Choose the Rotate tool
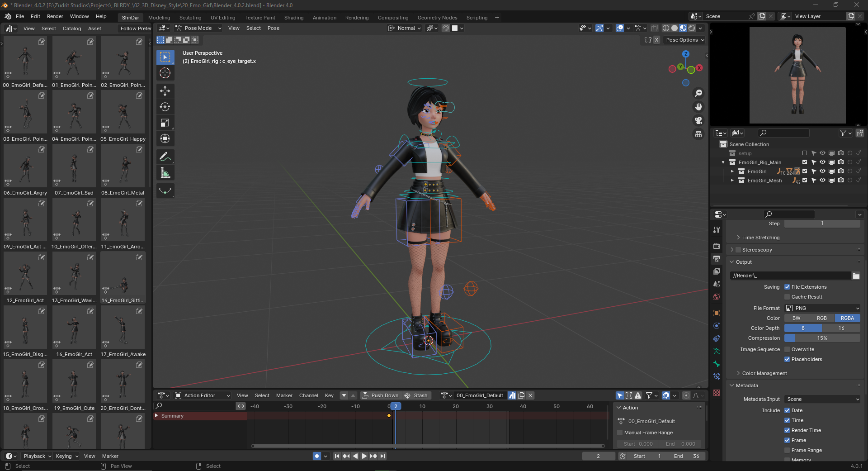Image resolution: width=868 pixels, height=471 pixels. click(x=165, y=107)
